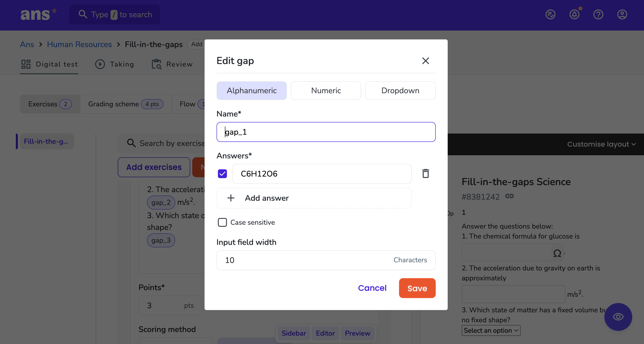
Task: Open the Exercises tab
Action: click(50, 104)
